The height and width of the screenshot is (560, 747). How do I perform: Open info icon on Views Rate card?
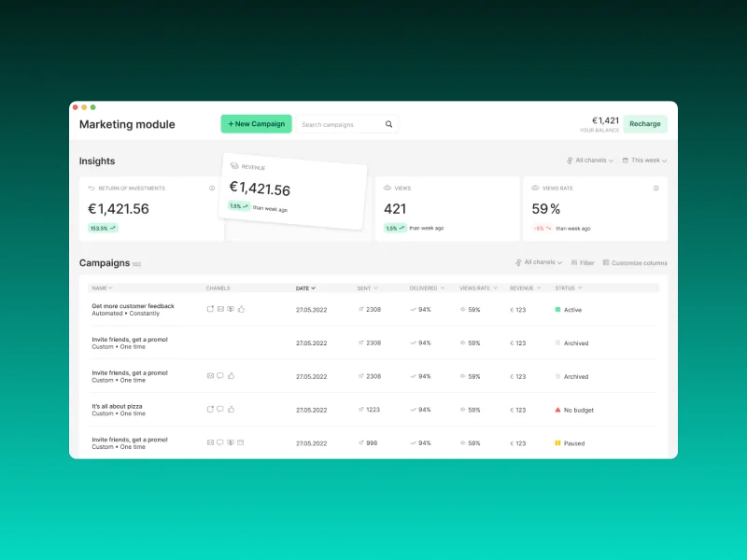pos(656,189)
